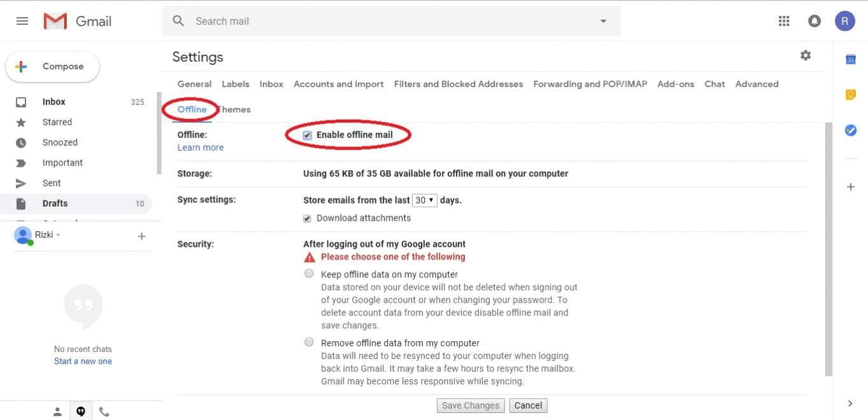The width and height of the screenshot is (868, 420).
Task: Switch to General settings tab
Action: [x=194, y=84]
